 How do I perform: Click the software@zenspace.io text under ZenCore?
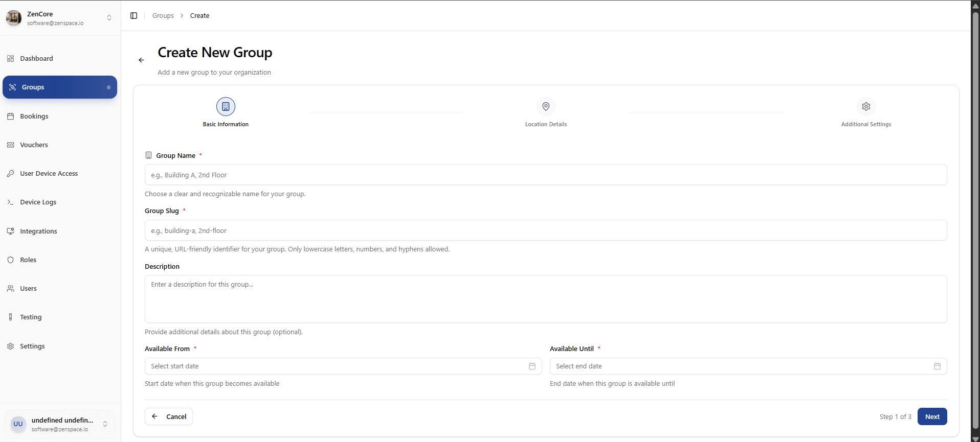[x=55, y=24]
